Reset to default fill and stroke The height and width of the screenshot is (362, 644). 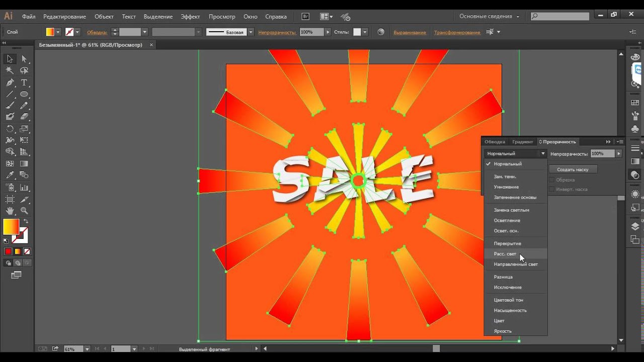6,241
